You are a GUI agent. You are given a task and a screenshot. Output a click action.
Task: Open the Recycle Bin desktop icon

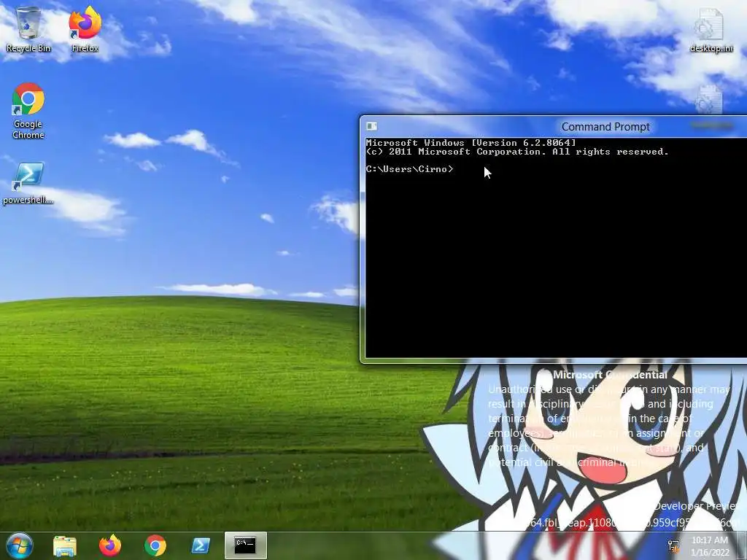pos(28,29)
